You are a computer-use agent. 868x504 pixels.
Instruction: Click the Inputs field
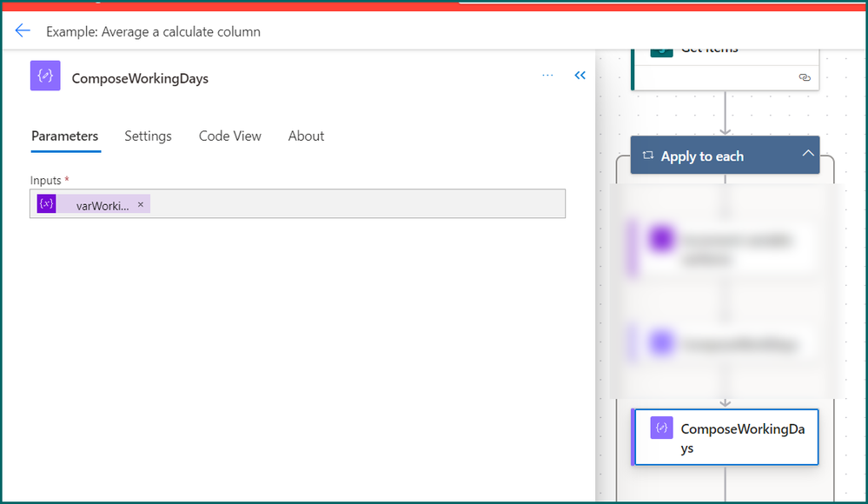coord(298,203)
